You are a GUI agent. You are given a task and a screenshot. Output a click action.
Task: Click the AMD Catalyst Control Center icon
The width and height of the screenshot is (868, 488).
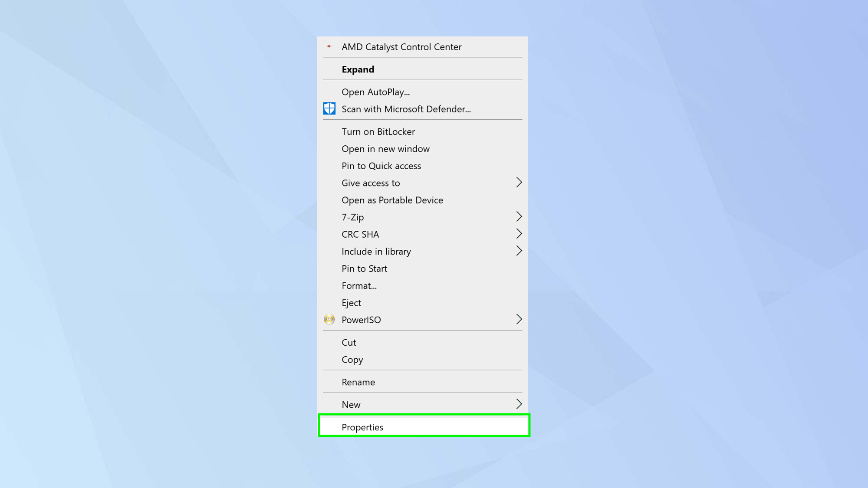[329, 47]
